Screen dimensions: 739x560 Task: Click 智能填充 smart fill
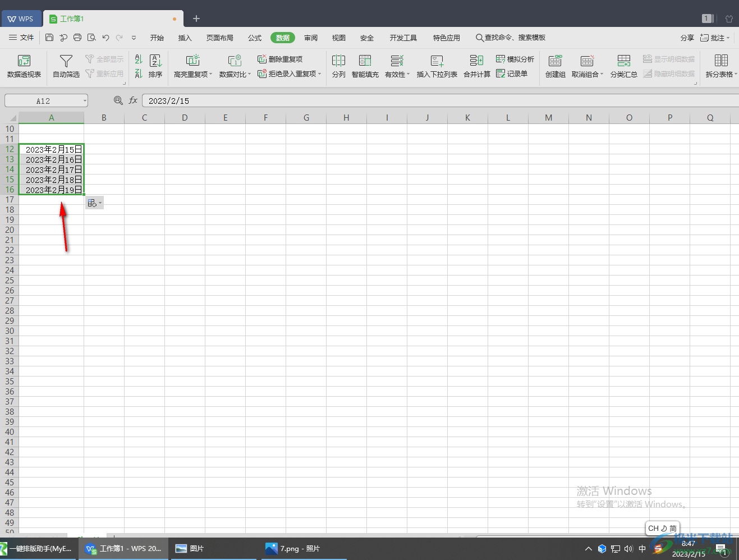(x=365, y=66)
